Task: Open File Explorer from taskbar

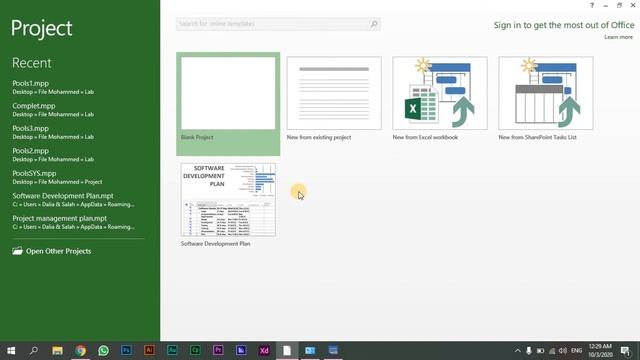Action: [x=57, y=351]
